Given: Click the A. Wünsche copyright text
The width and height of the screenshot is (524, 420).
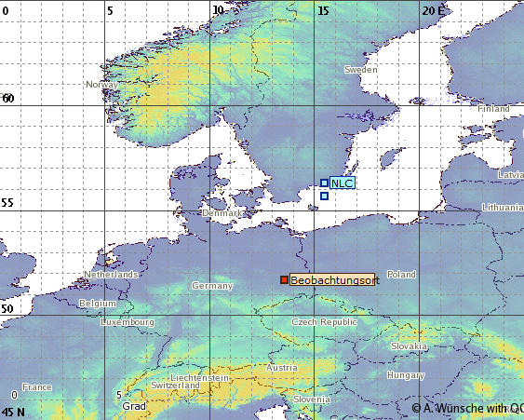Looking at the screenshot, I should click(467, 408).
